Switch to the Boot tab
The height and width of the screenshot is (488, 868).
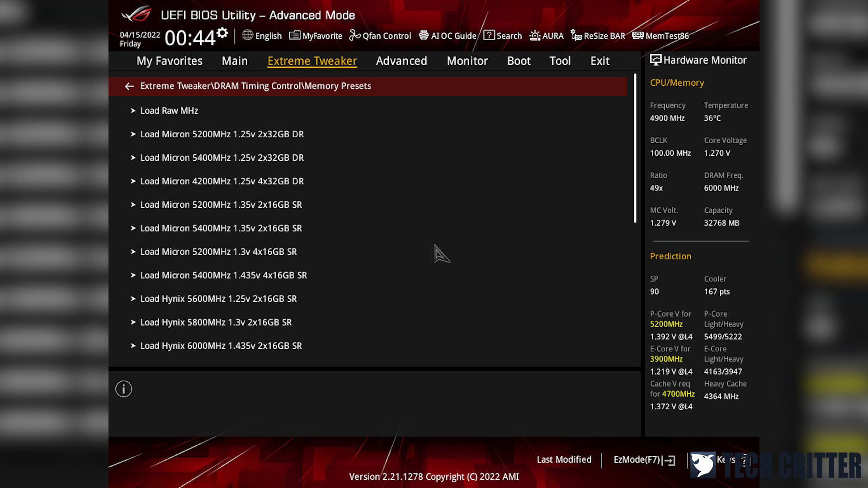coord(519,61)
